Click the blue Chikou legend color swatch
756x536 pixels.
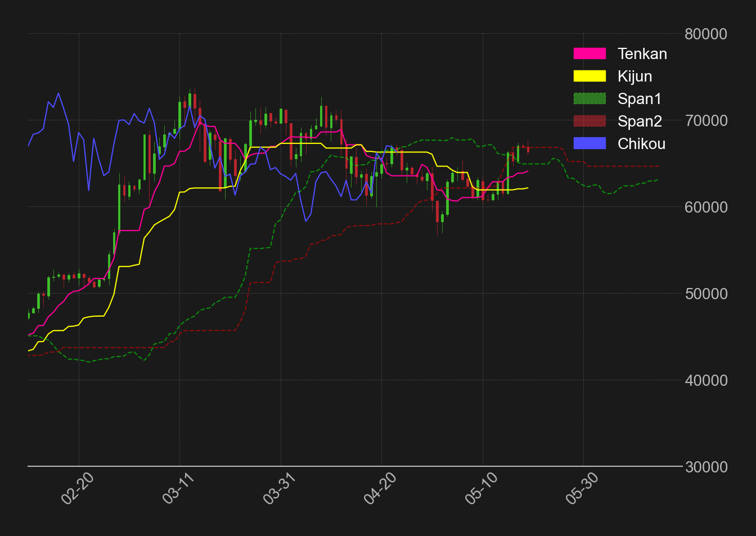point(589,144)
